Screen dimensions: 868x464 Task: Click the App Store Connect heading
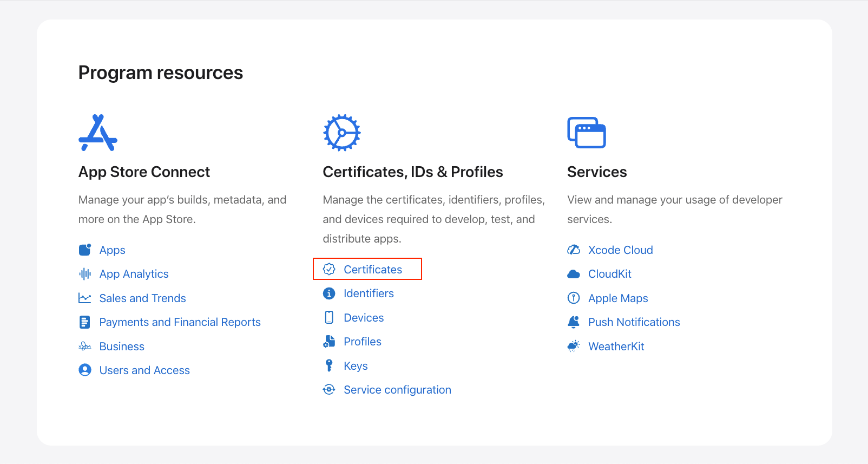coord(144,172)
